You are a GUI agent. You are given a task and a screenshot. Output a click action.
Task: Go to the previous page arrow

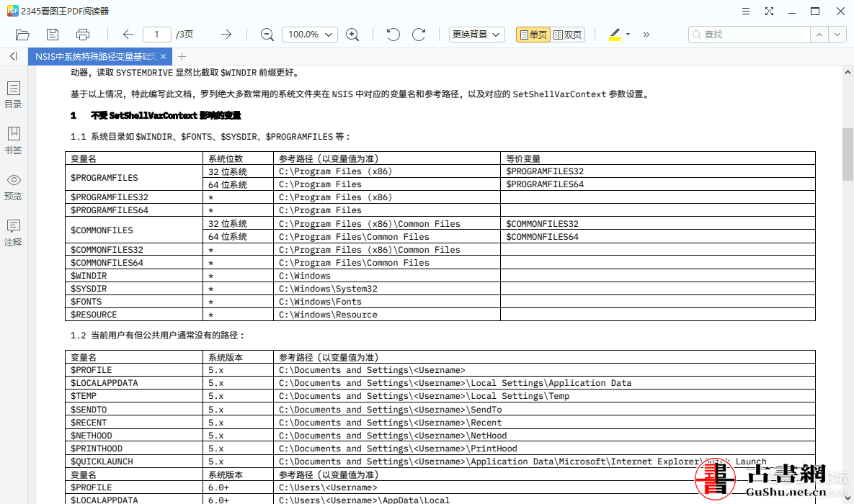[x=128, y=35]
